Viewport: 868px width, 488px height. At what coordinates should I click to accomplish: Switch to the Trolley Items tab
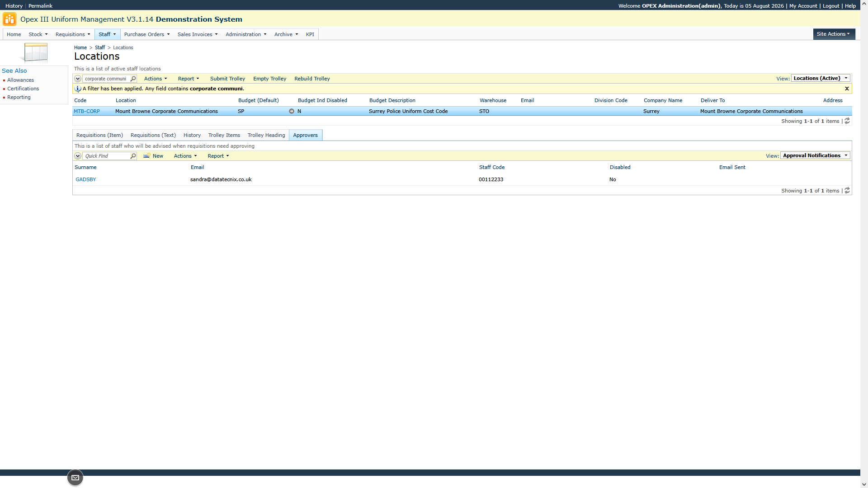pyautogui.click(x=224, y=135)
